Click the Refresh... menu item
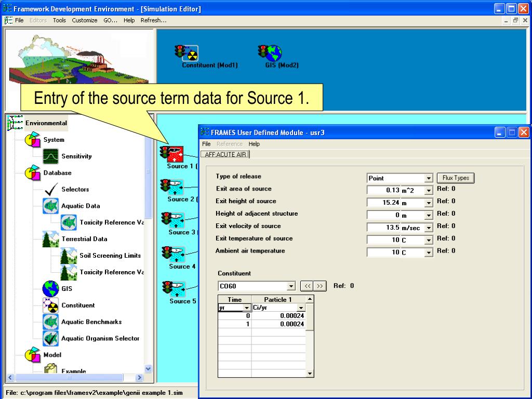 click(x=153, y=20)
